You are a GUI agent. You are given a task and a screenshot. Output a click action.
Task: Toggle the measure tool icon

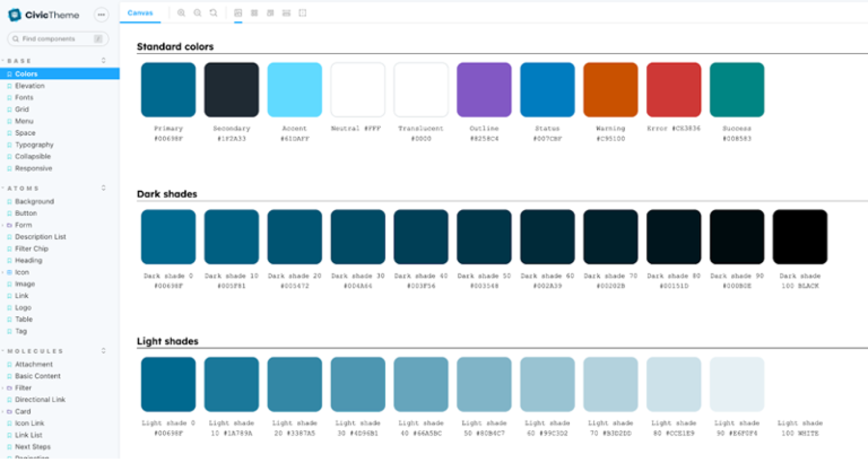pos(286,12)
